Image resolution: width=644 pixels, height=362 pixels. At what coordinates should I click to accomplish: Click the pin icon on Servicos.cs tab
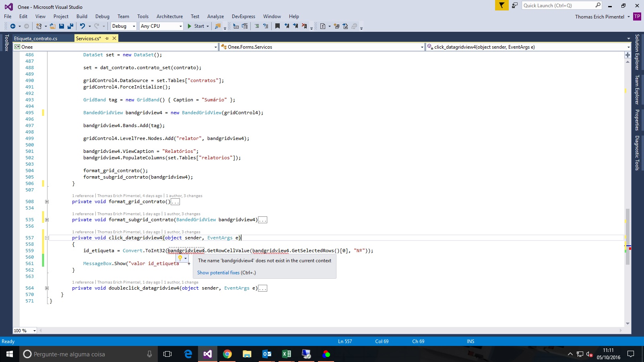pyautogui.click(x=107, y=39)
